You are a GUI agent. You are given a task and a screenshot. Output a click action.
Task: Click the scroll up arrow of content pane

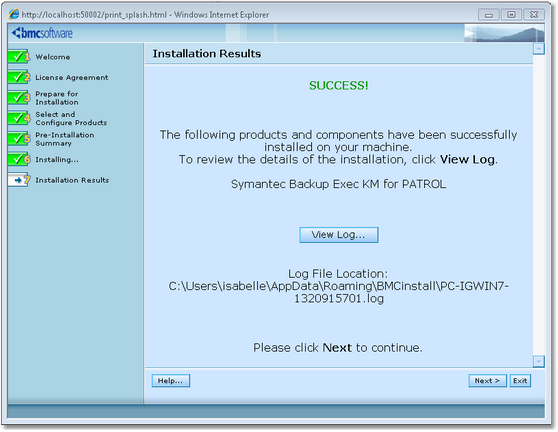click(538, 49)
